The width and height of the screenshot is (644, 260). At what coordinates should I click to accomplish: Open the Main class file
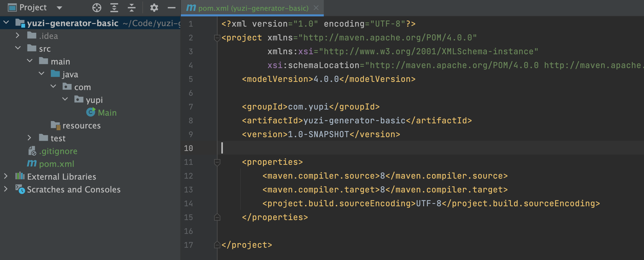107,113
